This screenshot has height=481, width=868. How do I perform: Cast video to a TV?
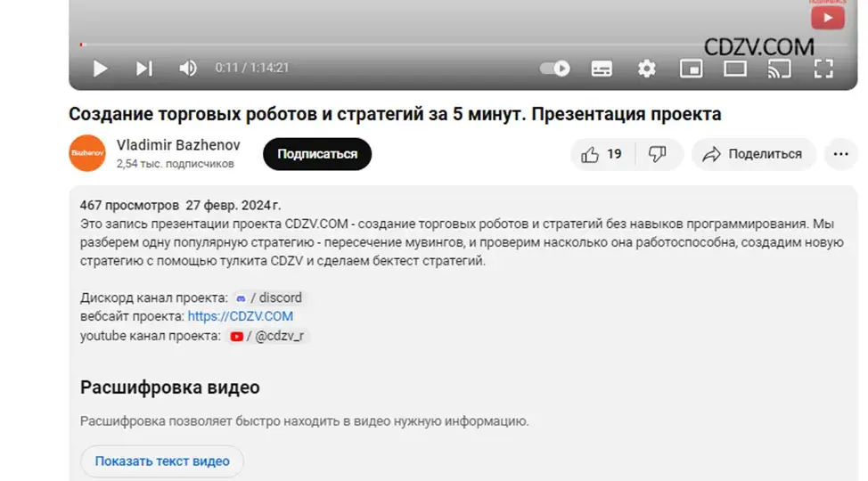point(779,69)
